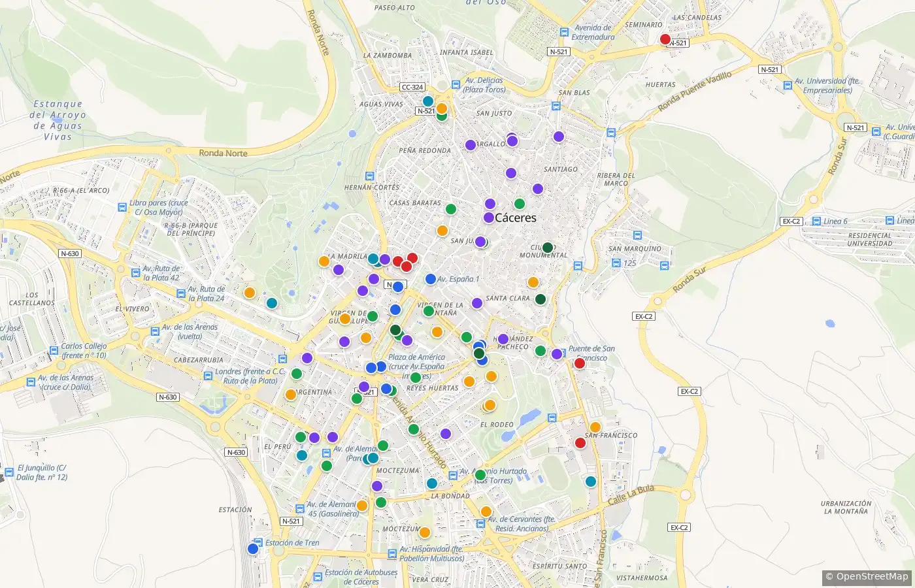Click the Av. de Alemania 45 (Gasolinera) bus icon
Viewport: 915px width, 588px height.
[x=299, y=509]
